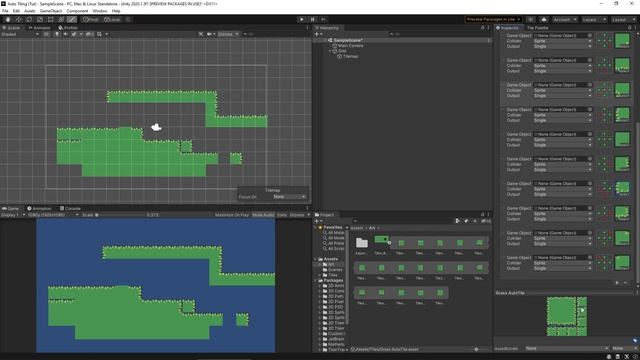The height and width of the screenshot is (360, 640).
Task: Lock the Inspector panel
Action: point(629,28)
